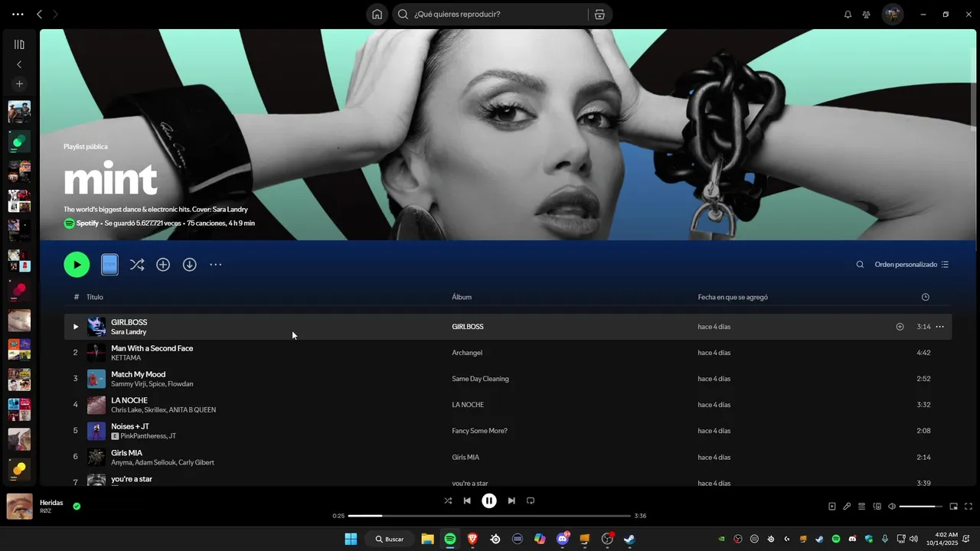The image size is (980, 551).
Task: Open Fancy Some More? album link
Action: coord(479,431)
